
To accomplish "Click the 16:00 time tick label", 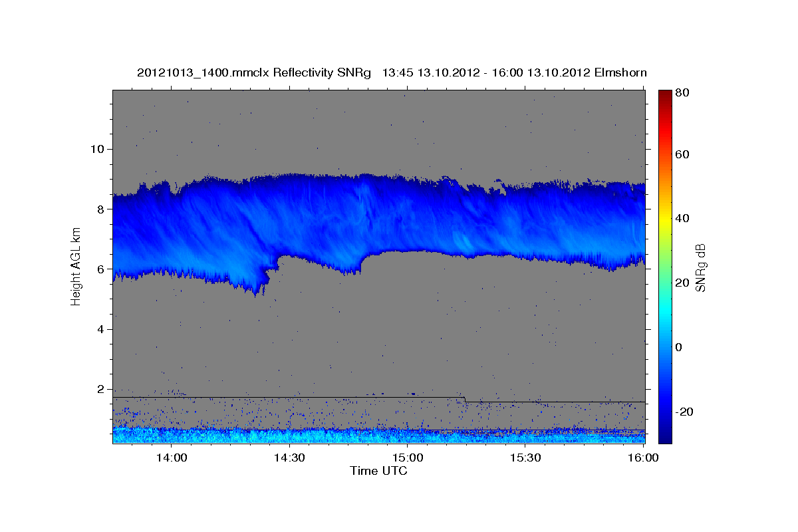I will pos(643,458).
